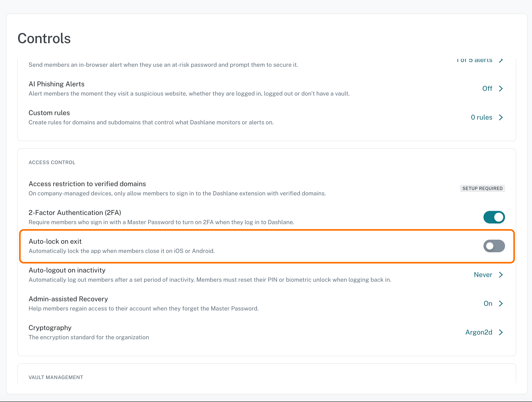Expand the Custom rules 0 rules option
This screenshot has height=402, width=532.
(481, 117)
